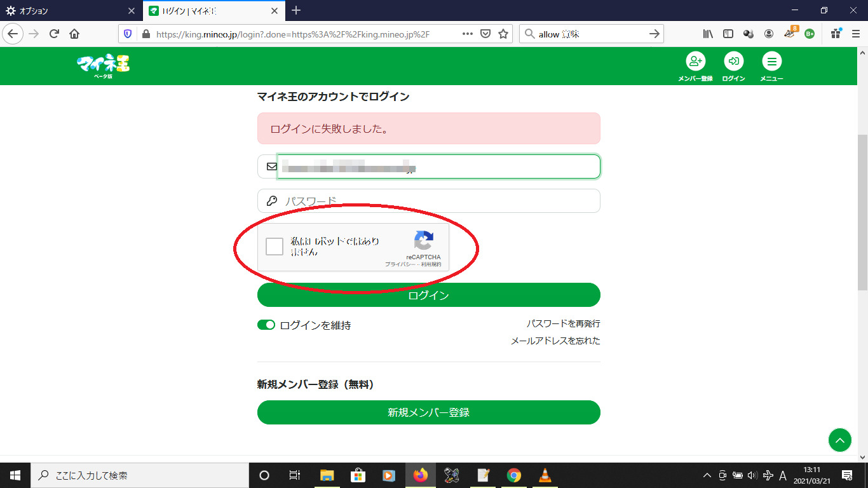Click the page vertical scrollbar thumb
Viewport: 868px width, 488px height.
pyautogui.click(x=862, y=212)
